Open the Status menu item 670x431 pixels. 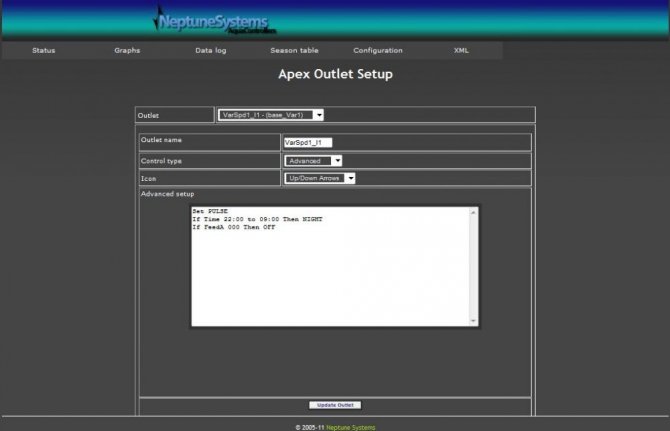point(44,50)
